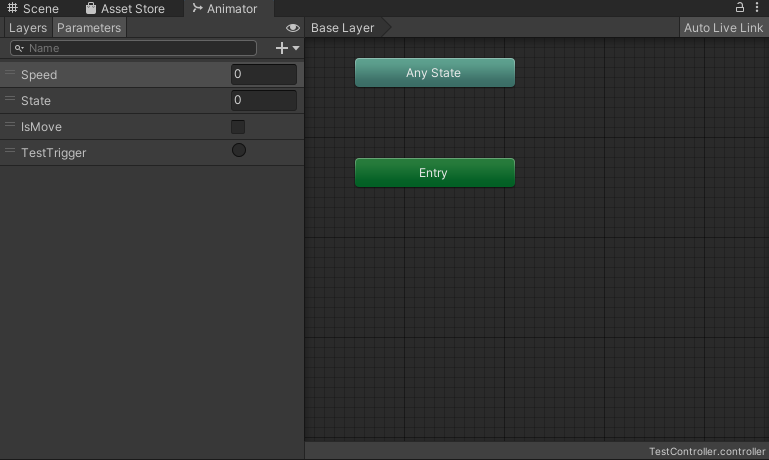Screen dimensions: 769x460
Task: Click the drag handle beside the State parameter
Action: click(x=10, y=100)
